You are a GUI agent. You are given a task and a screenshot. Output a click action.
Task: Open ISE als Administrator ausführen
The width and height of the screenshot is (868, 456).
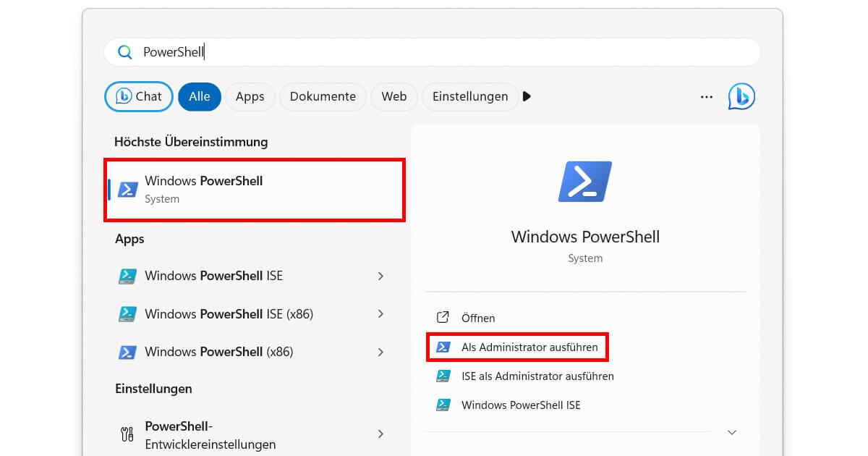[537, 376]
